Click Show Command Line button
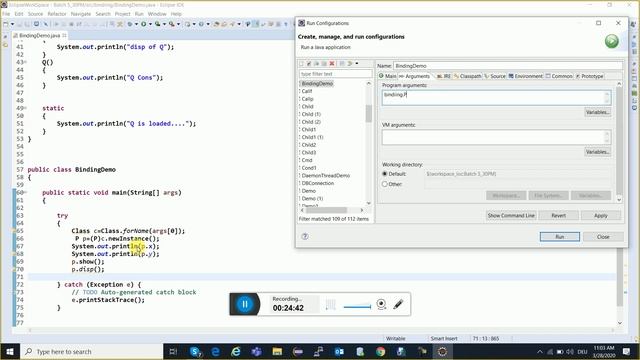Screen dimensions: 640x360 [511, 216]
